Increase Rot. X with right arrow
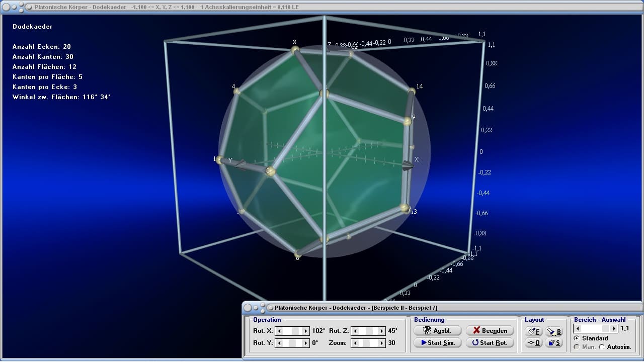Image resolution: width=644 pixels, height=362 pixels. click(305, 331)
